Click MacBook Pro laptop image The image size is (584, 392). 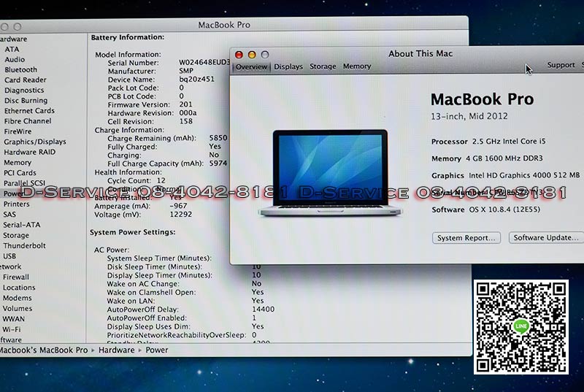(330, 173)
